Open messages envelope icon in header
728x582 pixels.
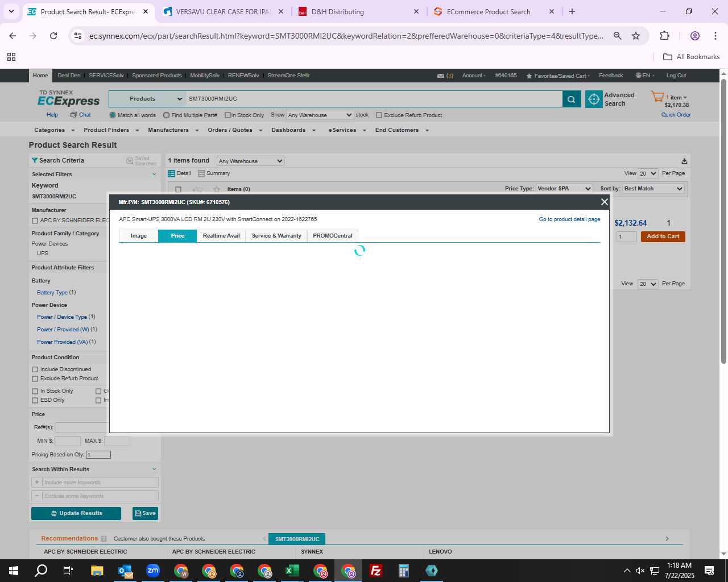pos(441,76)
